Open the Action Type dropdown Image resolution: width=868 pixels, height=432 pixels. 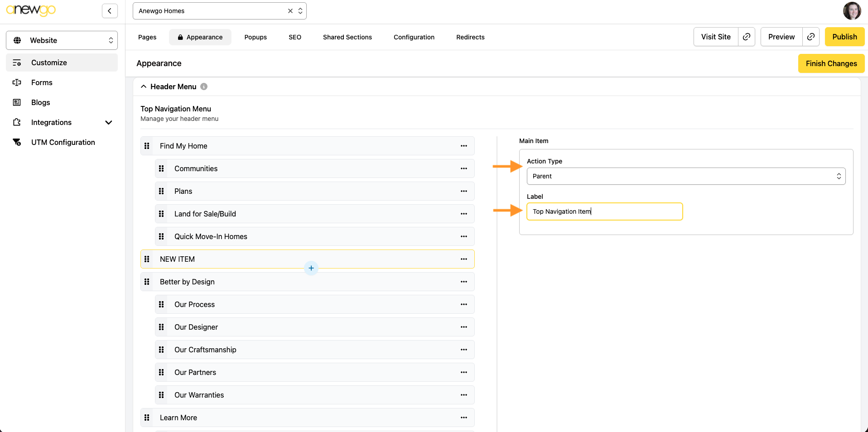click(x=685, y=176)
